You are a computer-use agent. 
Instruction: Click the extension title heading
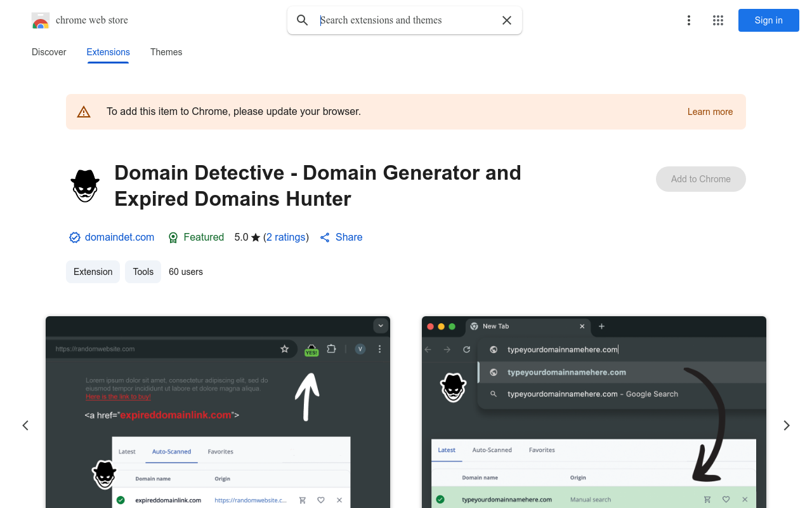pos(318,185)
